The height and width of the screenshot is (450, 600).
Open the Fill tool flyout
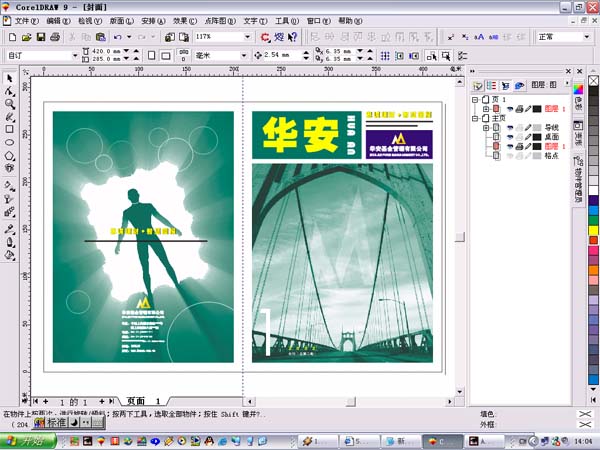pyautogui.click(x=10, y=255)
